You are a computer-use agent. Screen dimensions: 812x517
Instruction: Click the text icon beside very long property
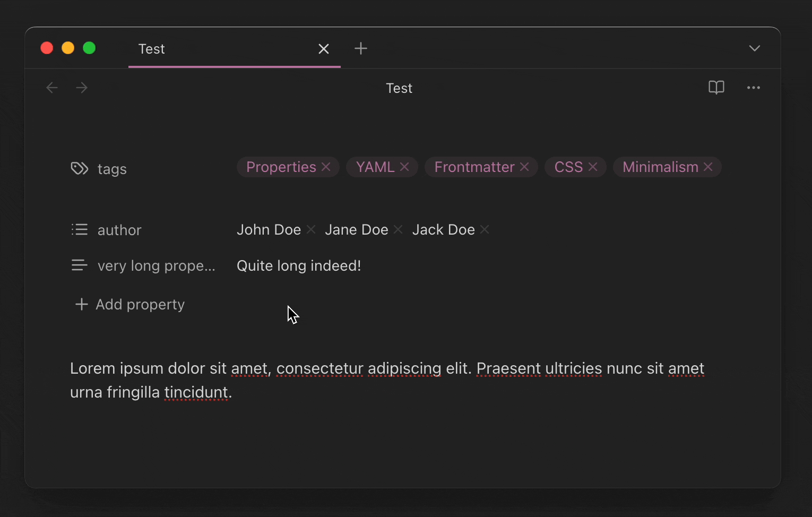(x=80, y=265)
